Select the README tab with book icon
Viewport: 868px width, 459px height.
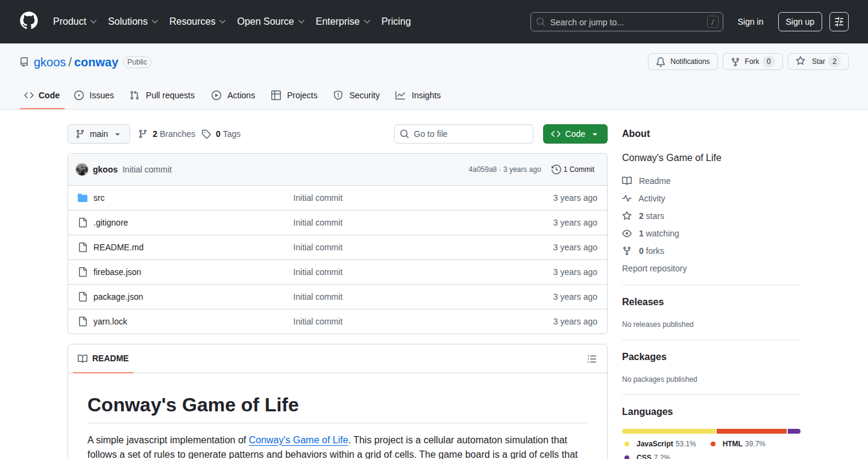click(103, 358)
